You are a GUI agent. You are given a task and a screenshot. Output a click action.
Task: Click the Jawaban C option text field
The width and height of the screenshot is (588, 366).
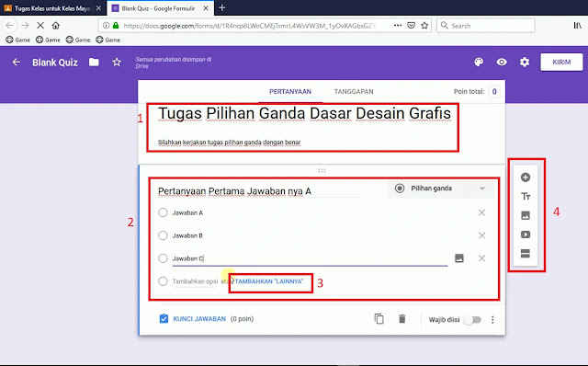coord(310,258)
